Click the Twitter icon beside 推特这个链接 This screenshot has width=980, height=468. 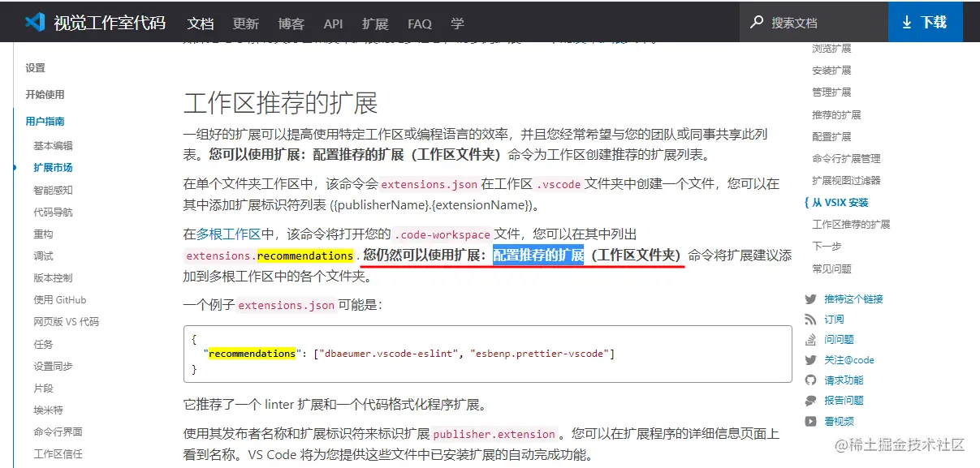coord(810,299)
